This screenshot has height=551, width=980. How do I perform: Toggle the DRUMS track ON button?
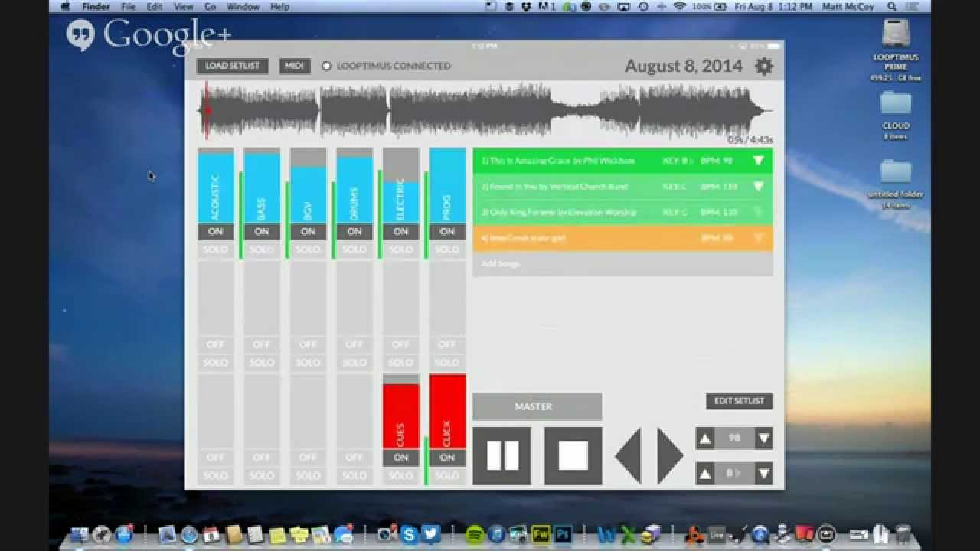point(354,231)
